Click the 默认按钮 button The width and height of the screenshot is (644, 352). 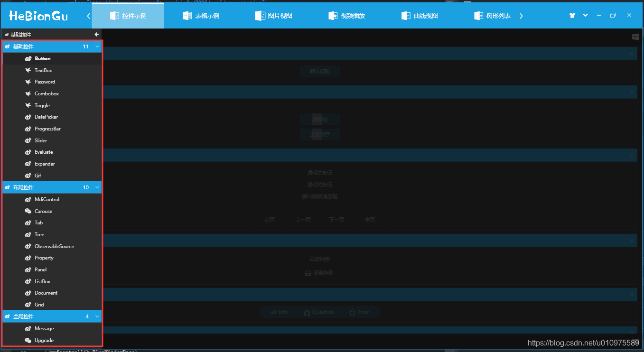tap(319, 71)
